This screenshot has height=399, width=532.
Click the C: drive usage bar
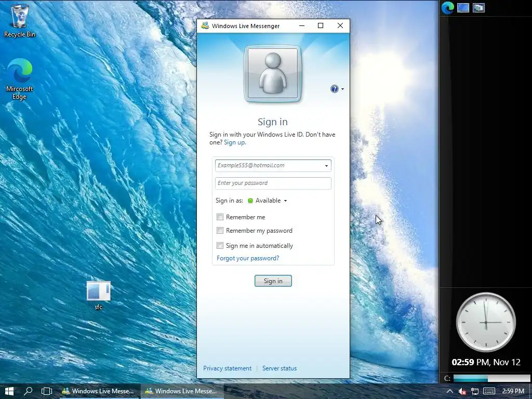pos(491,378)
